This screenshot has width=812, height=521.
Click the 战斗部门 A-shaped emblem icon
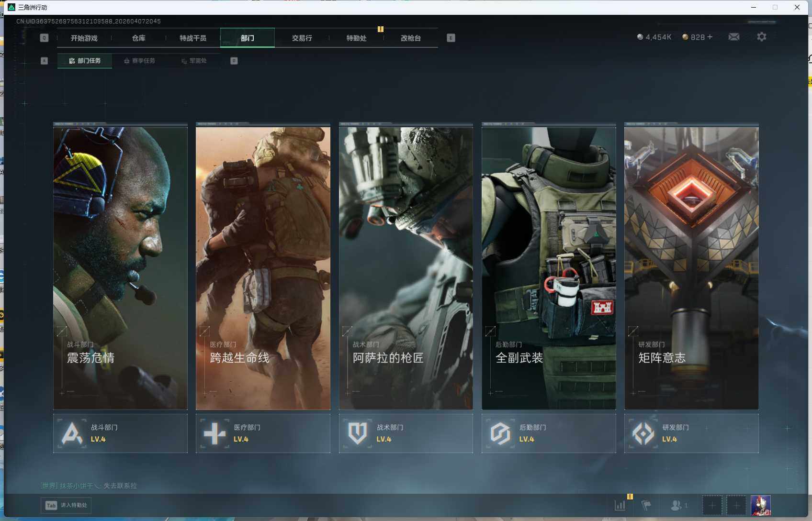click(x=72, y=433)
